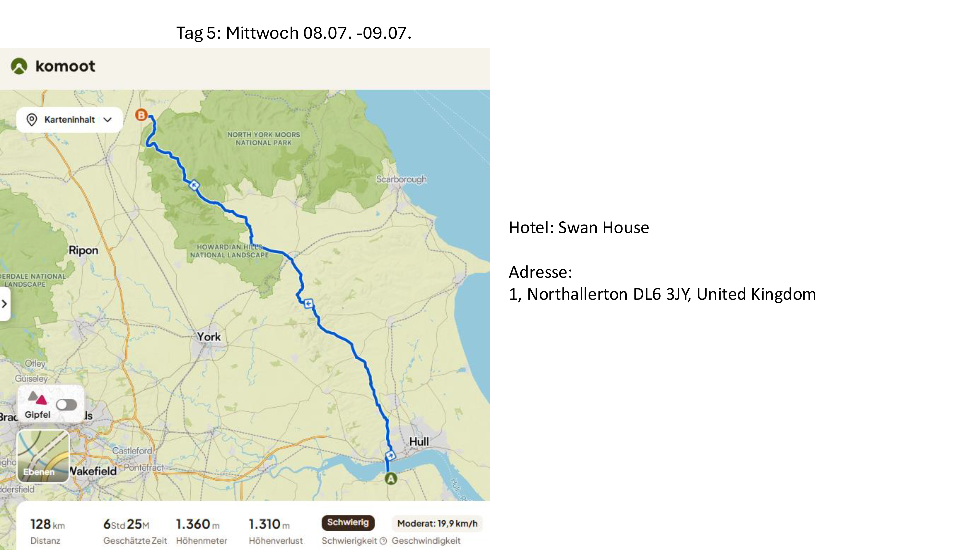This screenshot has width=980, height=551.
Task: Click the location pin icon in Karteninhalt
Action: tap(32, 120)
